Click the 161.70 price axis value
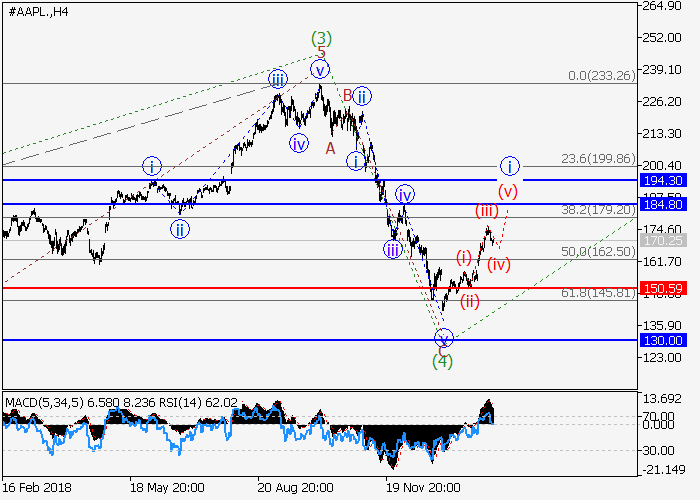The width and height of the screenshot is (700, 500). (662, 262)
